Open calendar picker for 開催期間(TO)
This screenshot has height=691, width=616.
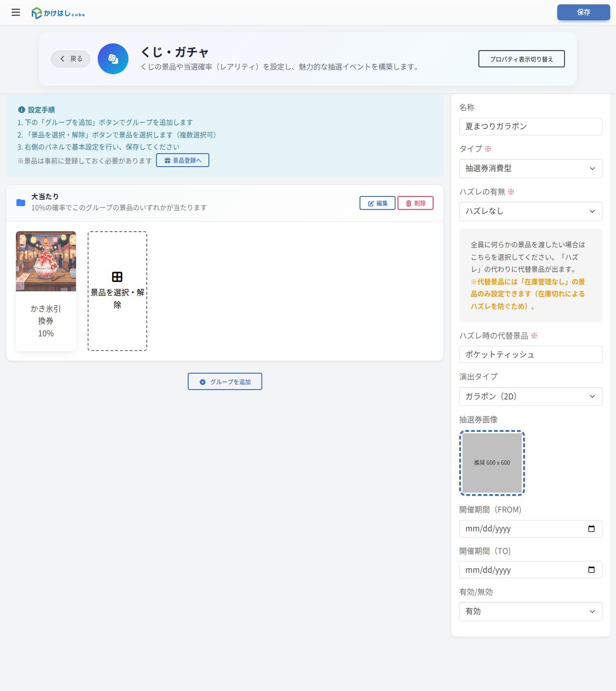[x=591, y=570]
